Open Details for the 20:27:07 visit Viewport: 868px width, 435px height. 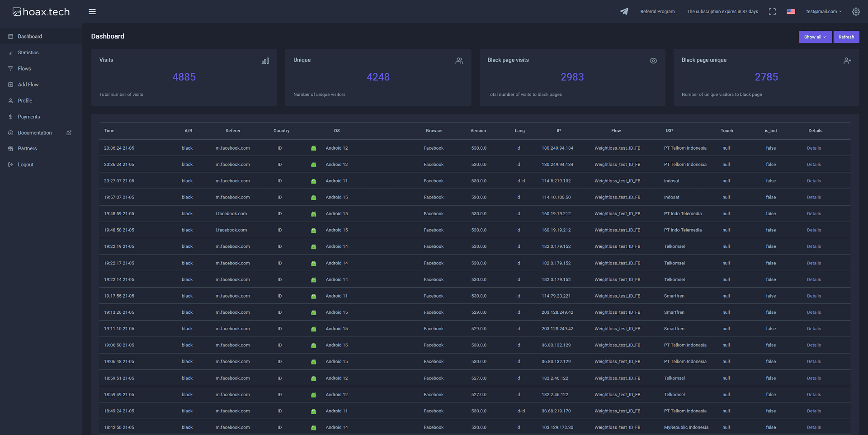(x=814, y=181)
